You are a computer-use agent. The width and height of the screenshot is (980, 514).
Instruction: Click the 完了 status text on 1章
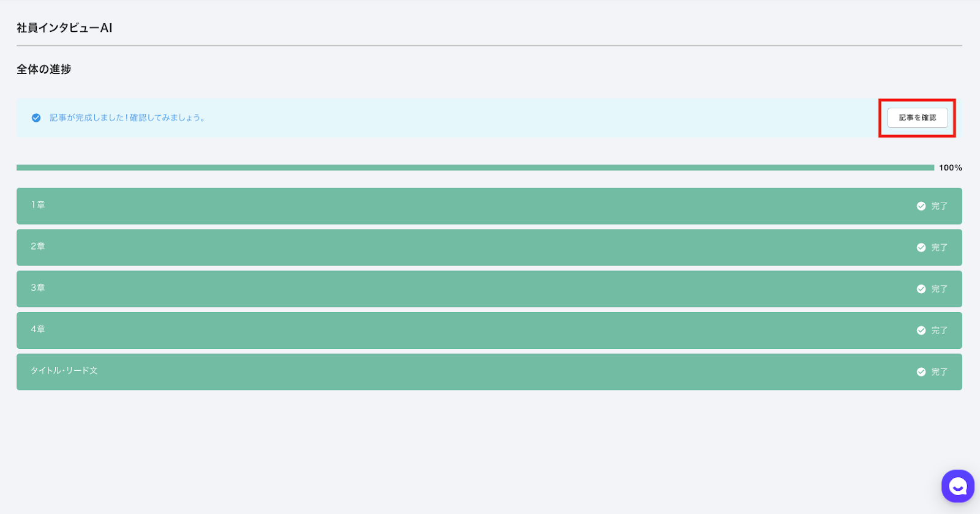939,206
